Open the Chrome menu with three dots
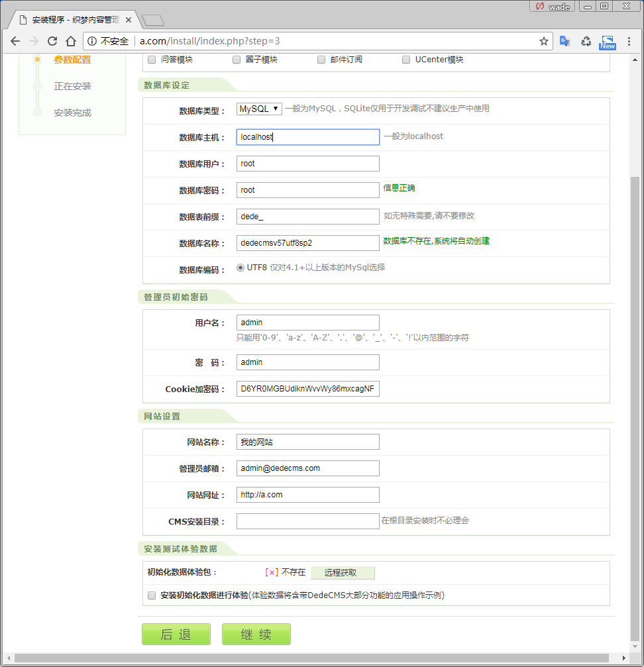 tap(628, 41)
